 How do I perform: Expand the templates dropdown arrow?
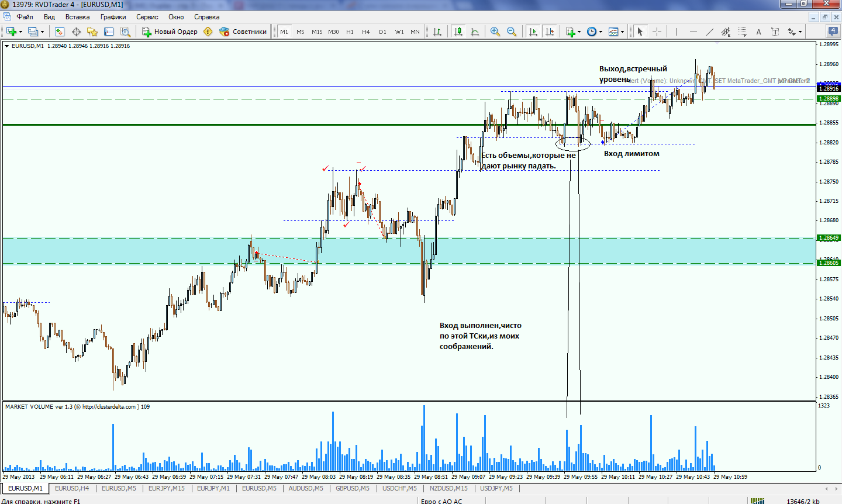coord(623,32)
